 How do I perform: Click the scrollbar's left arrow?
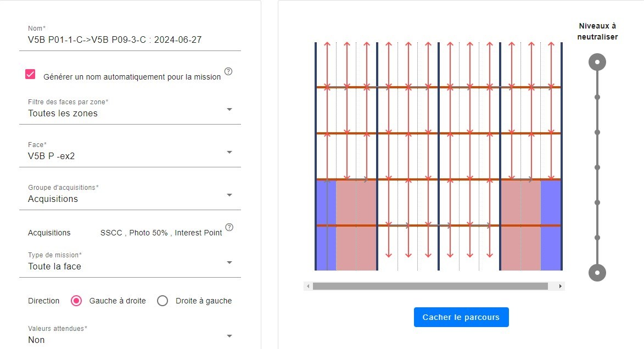coord(309,286)
